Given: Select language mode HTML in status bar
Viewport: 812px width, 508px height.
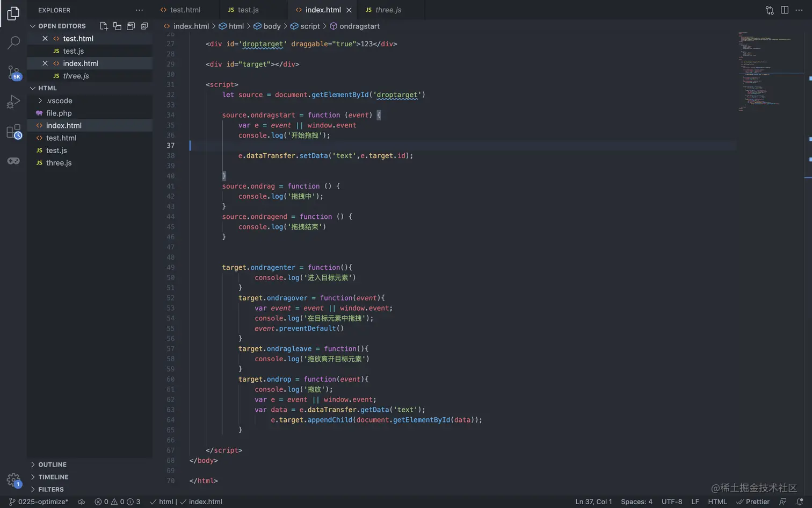Looking at the screenshot, I should (x=717, y=502).
